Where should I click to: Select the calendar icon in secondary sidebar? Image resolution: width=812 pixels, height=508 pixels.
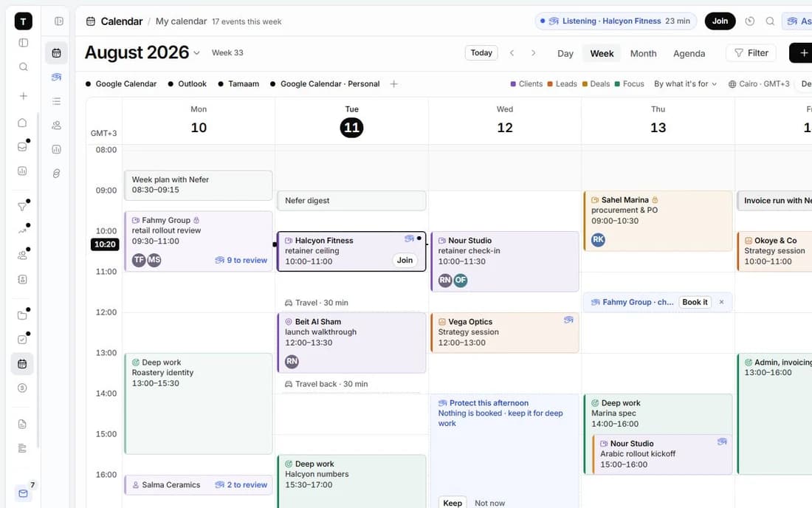(56, 53)
